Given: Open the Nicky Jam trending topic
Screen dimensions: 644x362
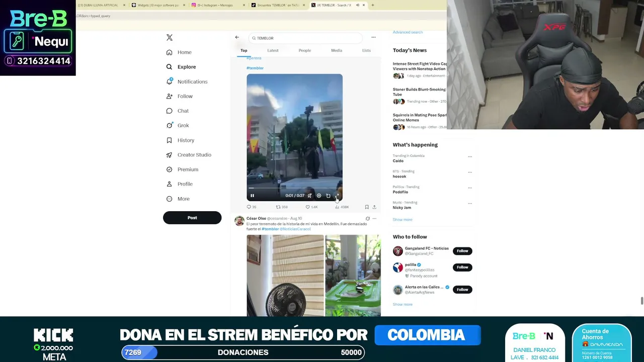Looking at the screenshot, I should (402, 208).
